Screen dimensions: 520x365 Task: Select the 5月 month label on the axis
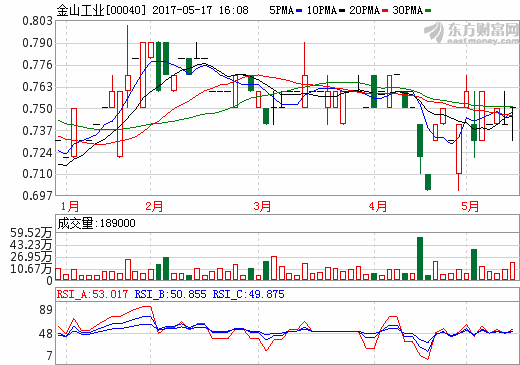(470, 206)
